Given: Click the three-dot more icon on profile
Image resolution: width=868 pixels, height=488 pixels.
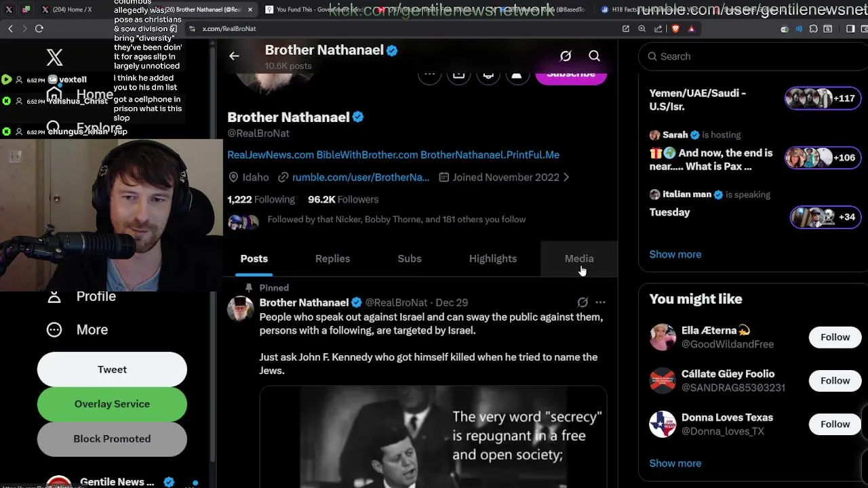Looking at the screenshot, I should click(x=429, y=74).
